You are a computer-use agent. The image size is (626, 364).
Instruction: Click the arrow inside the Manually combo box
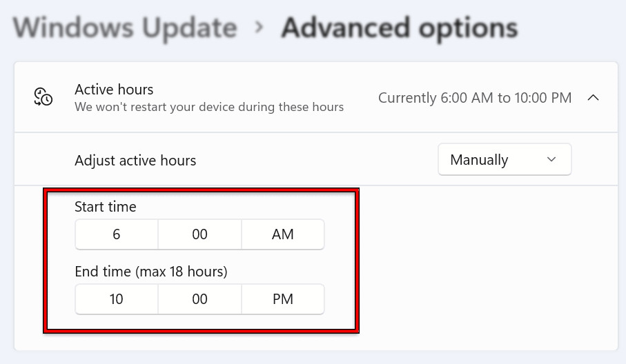click(551, 160)
